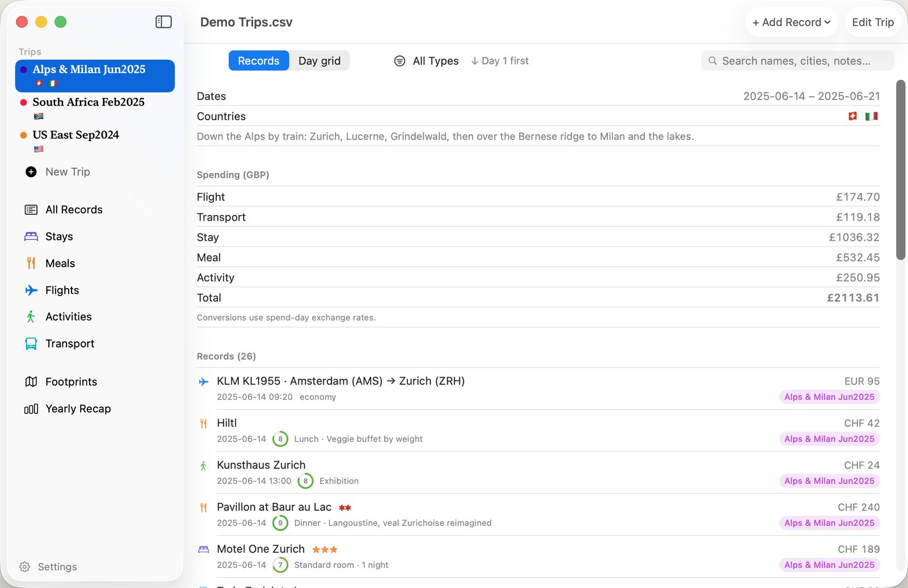Switch to the Day grid tab
908x588 pixels.
pyautogui.click(x=320, y=61)
